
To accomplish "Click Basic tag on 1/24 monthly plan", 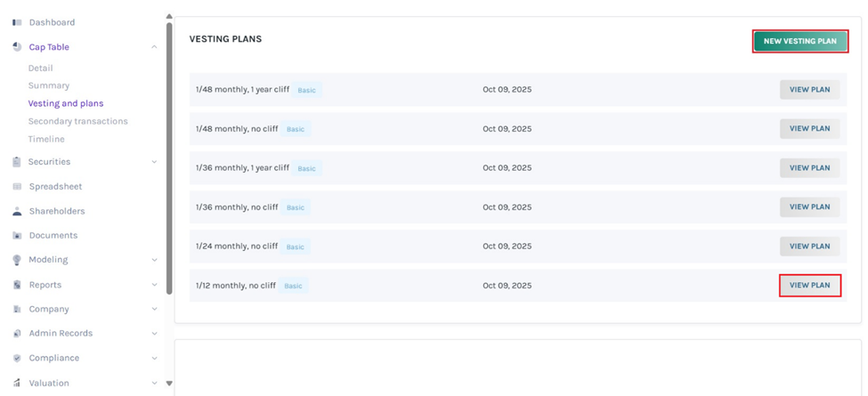I will click(295, 246).
